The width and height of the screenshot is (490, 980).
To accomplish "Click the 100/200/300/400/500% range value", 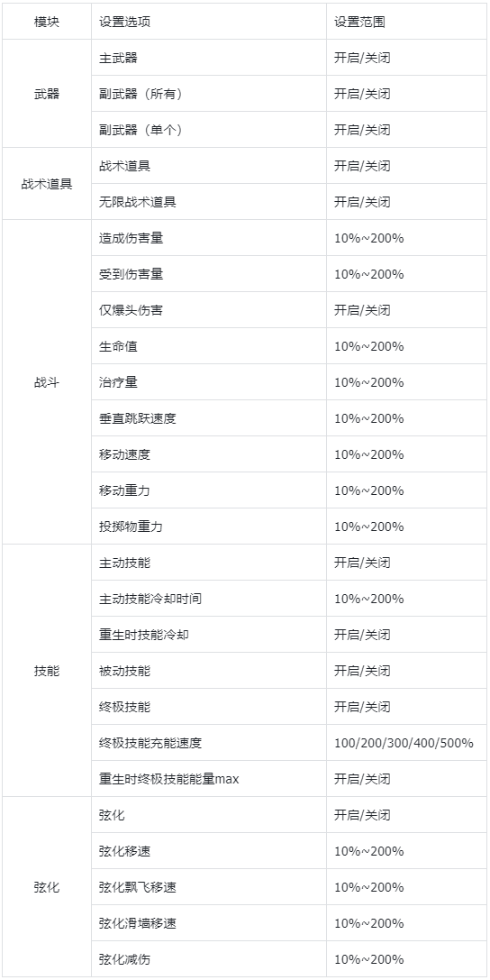I will 404,743.
